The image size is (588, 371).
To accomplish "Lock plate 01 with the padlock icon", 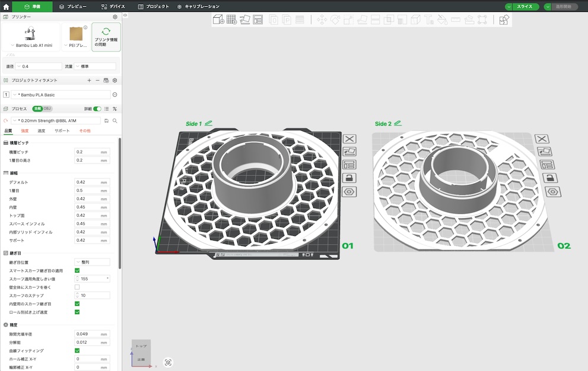I will click(349, 178).
